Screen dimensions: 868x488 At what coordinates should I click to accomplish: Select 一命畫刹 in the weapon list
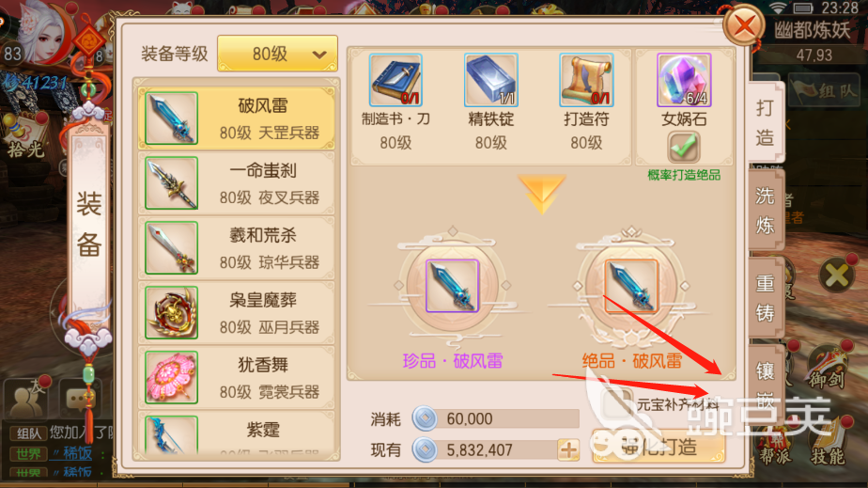(x=237, y=183)
